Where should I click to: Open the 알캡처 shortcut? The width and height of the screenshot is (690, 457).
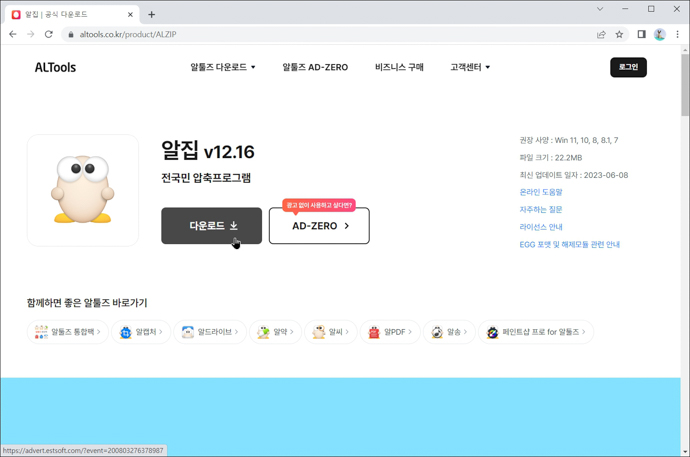pyautogui.click(x=141, y=332)
